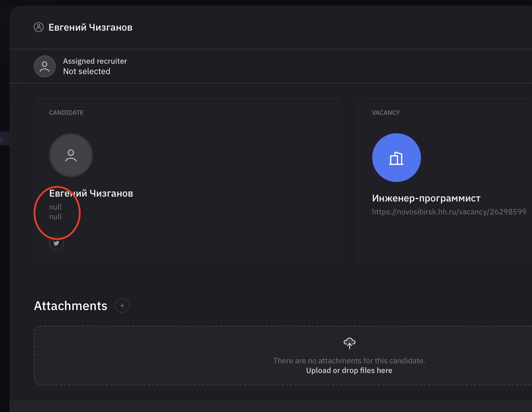Select the vacancy title 'Инженер-программист'

pos(426,198)
